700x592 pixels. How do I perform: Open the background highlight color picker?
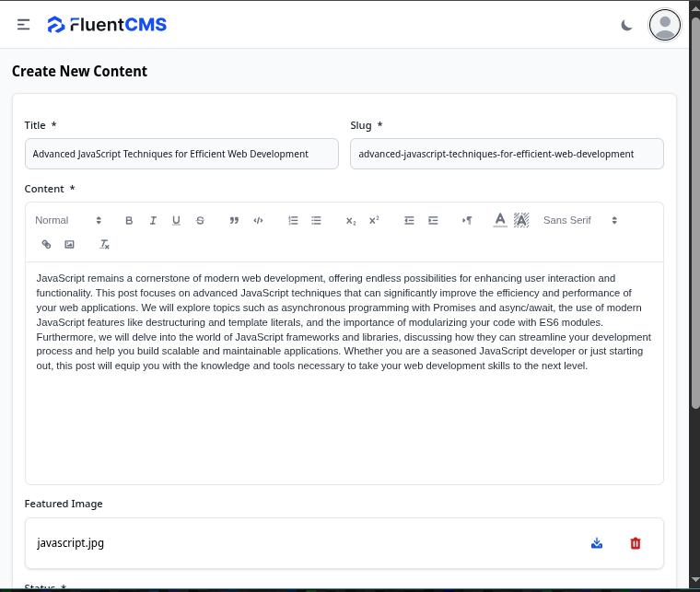[521, 220]
